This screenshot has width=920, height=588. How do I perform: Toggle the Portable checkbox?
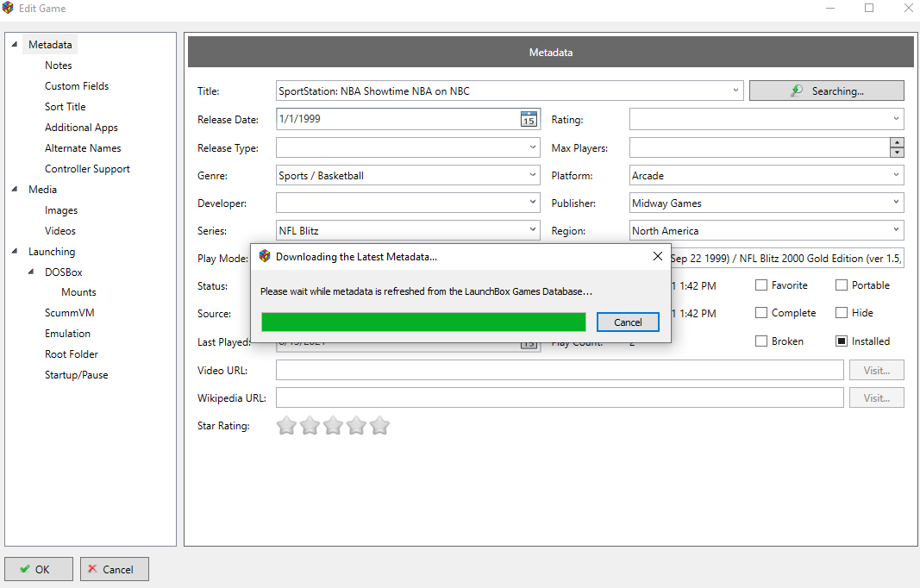tap(842, 285)
